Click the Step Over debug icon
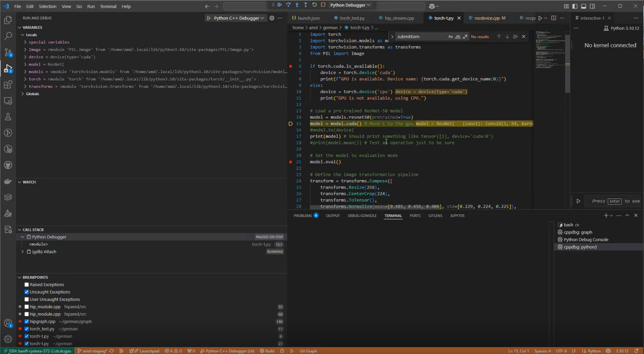 pos(288,5)
